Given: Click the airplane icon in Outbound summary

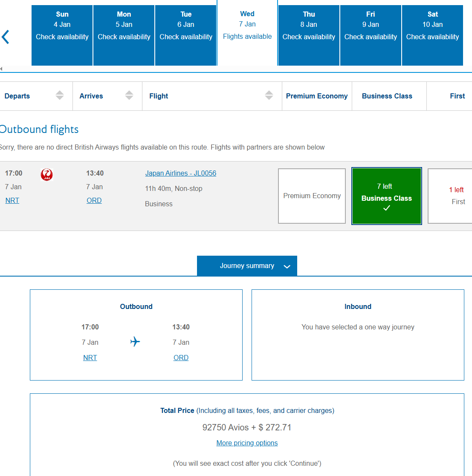Looking at the screenshot, I should (x=135, y=341).
